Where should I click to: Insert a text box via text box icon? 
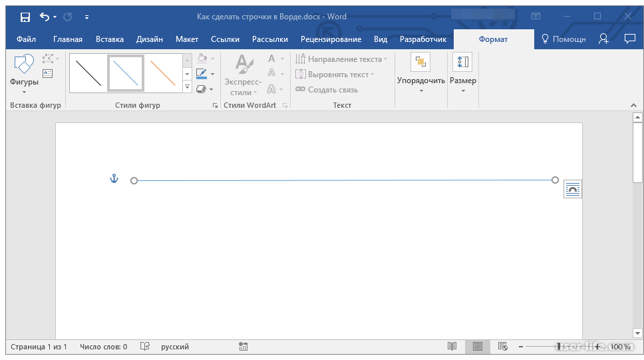(48, 74)
